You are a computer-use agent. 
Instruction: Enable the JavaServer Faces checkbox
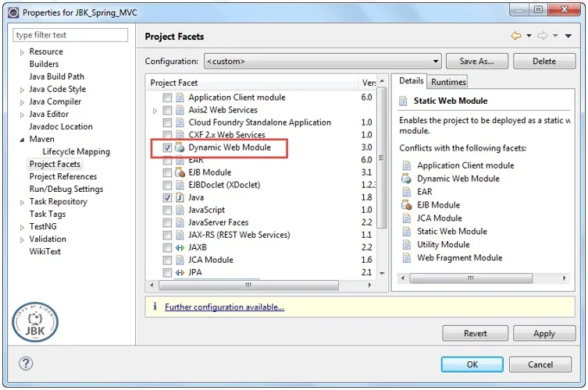(x=167, y=222)
